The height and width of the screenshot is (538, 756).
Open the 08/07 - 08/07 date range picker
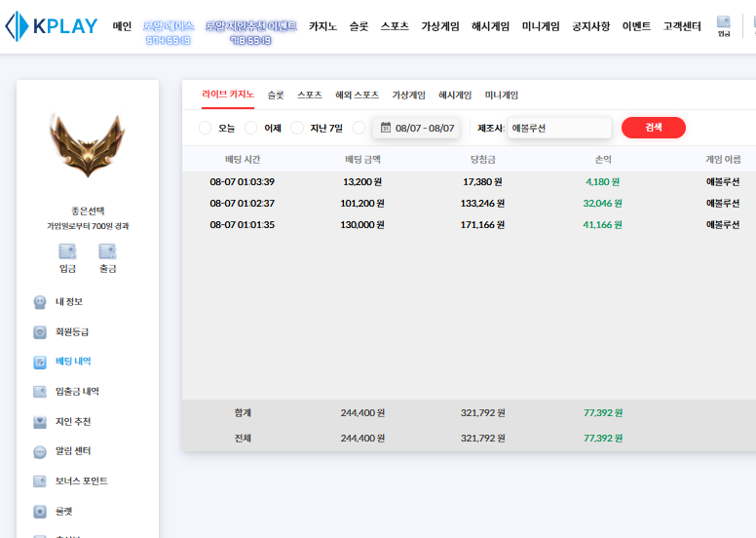point(416,128)
